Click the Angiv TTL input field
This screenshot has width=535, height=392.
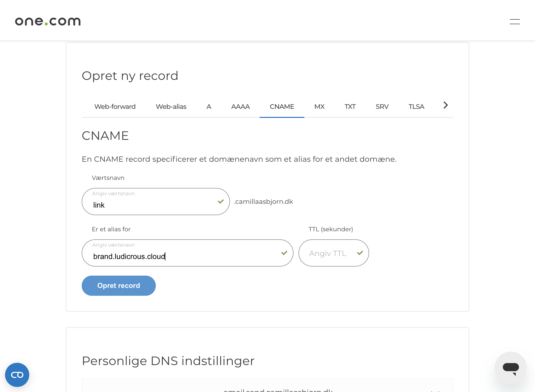point(334,253)
